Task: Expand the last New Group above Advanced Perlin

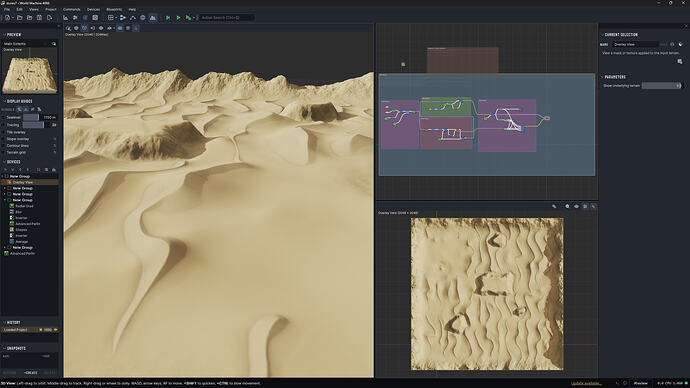Action: coord(5,248)
